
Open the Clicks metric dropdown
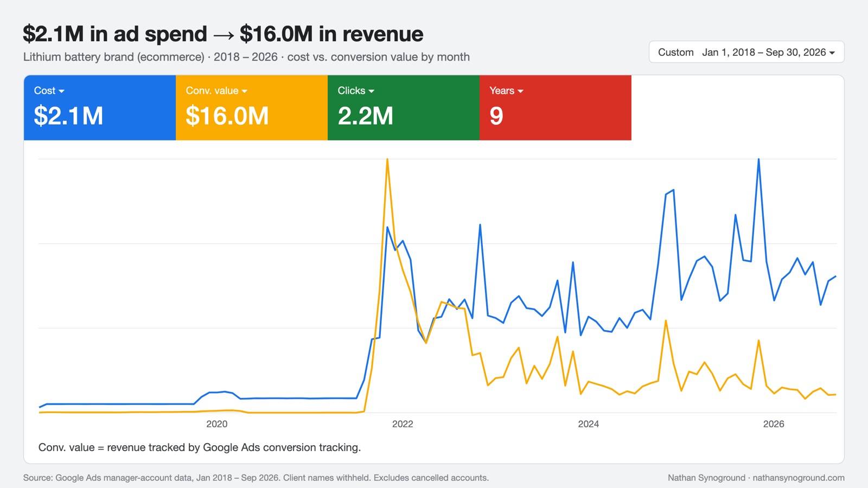(x=356, y=91)
